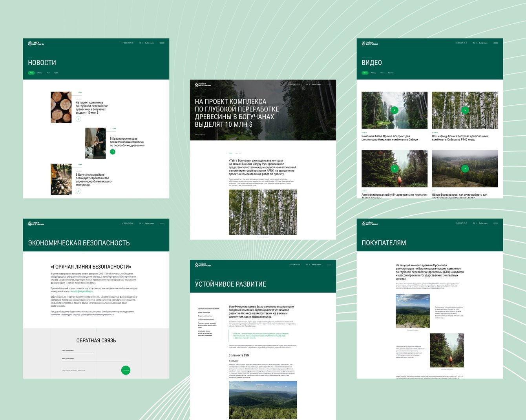This screenshot has height=420, width=526.
Task: Play the 'ВЭБ и фонд Франка' video
Action: [465, 110]
